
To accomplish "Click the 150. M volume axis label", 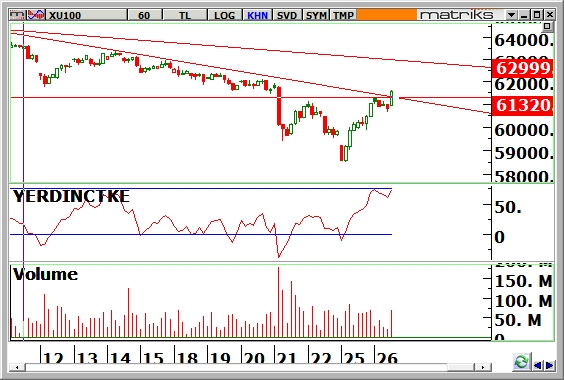I will pyautogui.click(x=524, y=281).
